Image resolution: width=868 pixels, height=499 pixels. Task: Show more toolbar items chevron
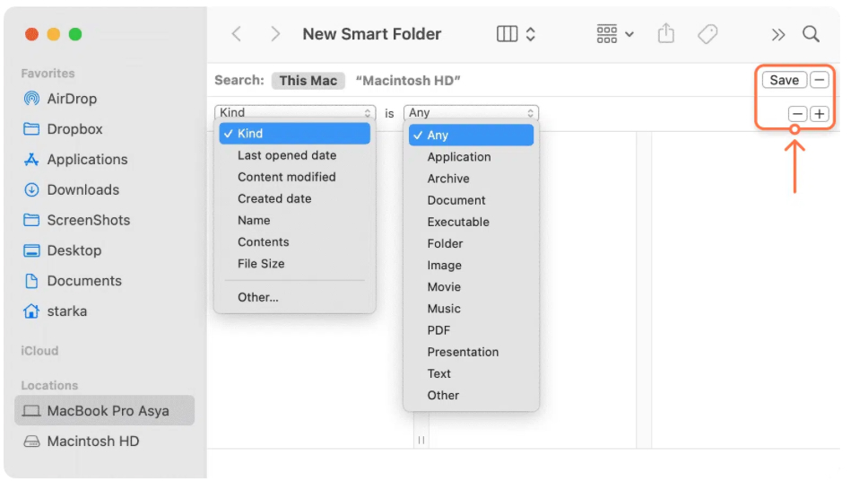(777, 34)
